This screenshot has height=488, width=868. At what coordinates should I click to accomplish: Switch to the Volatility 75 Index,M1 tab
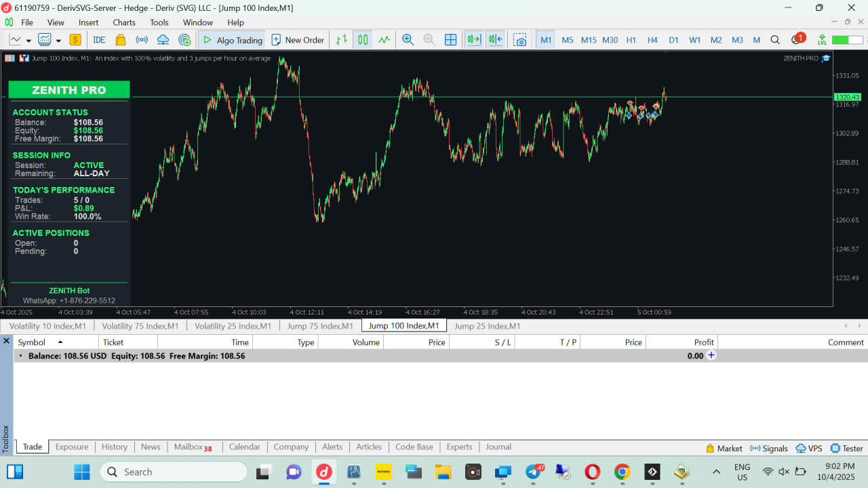(140, 326)
